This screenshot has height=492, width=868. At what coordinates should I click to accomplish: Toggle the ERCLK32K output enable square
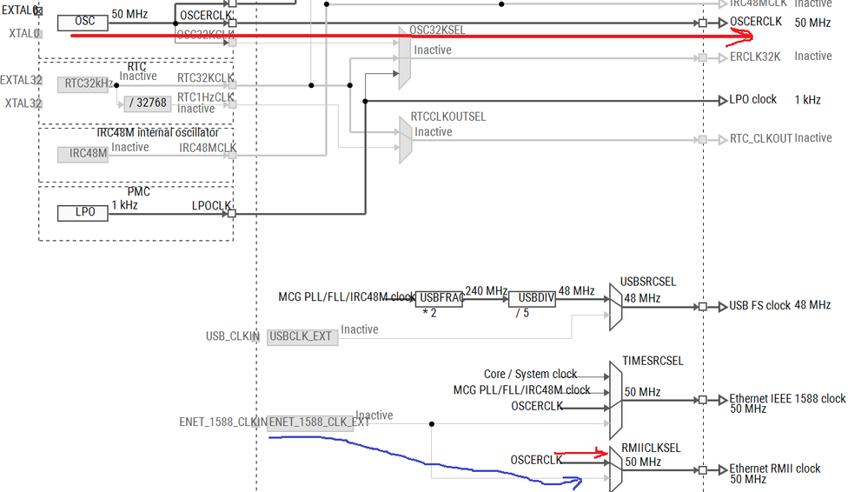click(703, 57)
